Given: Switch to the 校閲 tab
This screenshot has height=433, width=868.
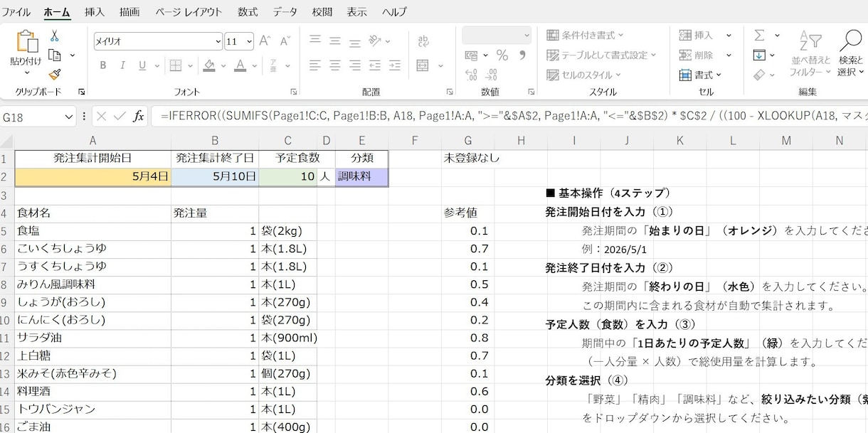Looking at the screenshot, I should click(x=322, y=12).
